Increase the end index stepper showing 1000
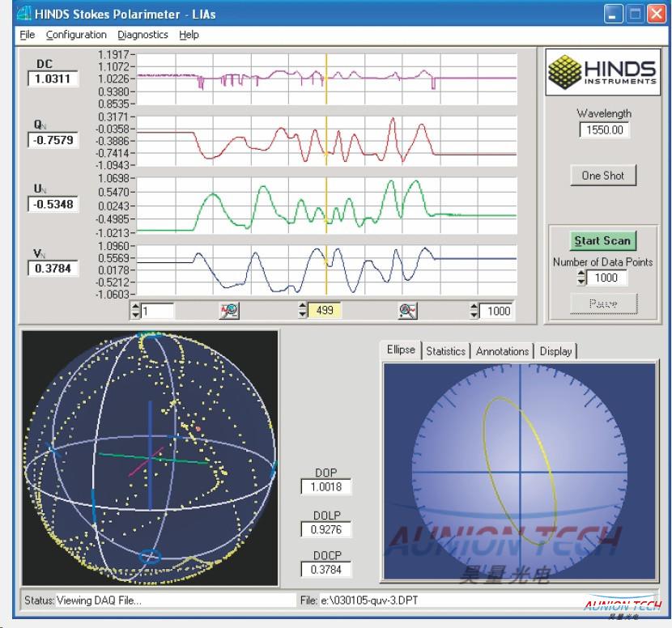The height and width of the screenshot is (628, 672). (474, 307)
